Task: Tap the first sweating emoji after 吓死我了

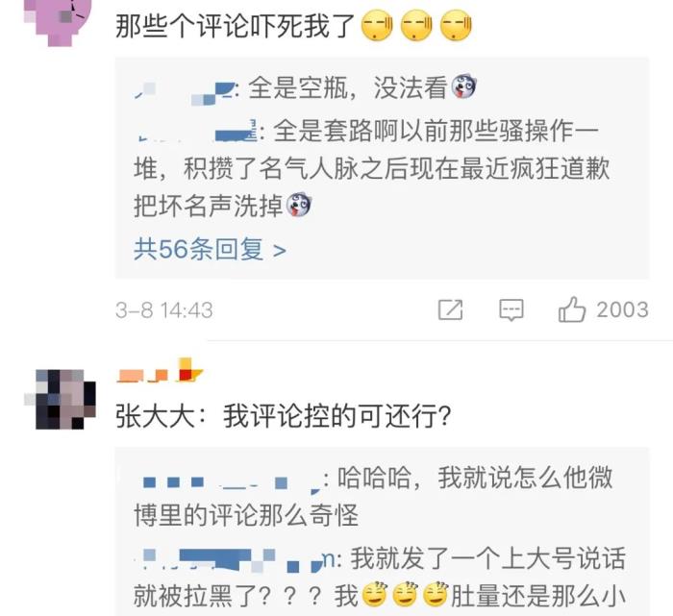Action: tap(377, 25)
